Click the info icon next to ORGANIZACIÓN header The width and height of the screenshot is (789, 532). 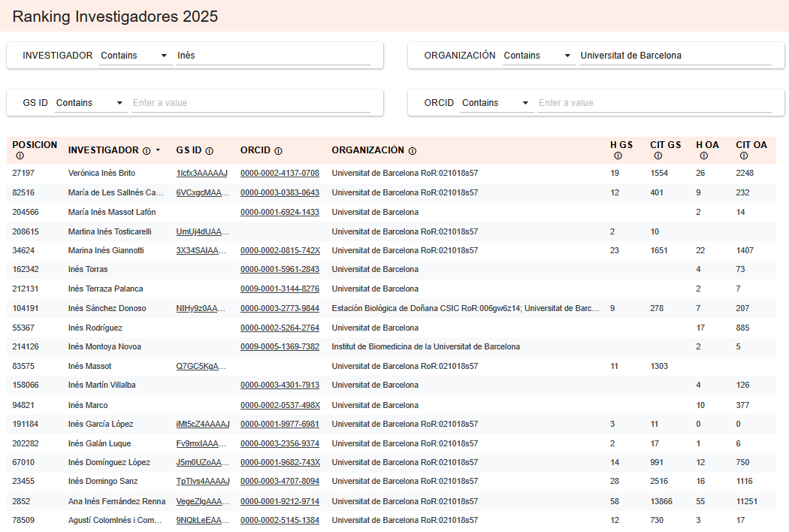coord(413,150)
